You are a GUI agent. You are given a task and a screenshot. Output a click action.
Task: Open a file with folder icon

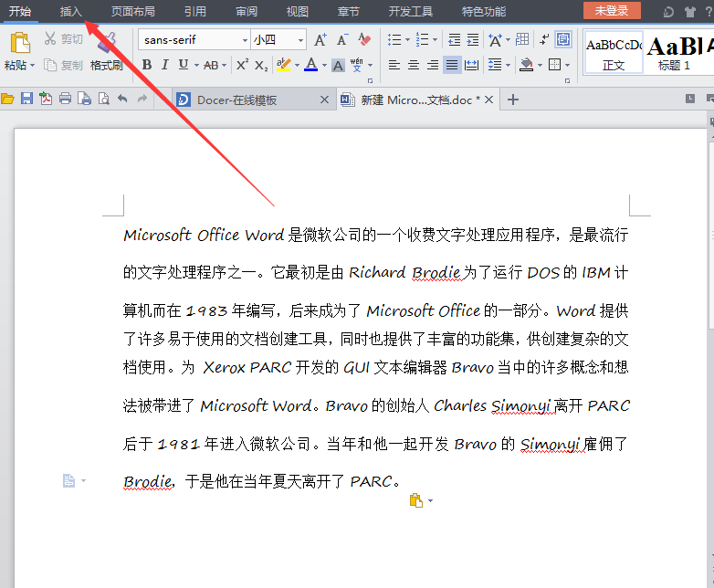click(7, 99)
